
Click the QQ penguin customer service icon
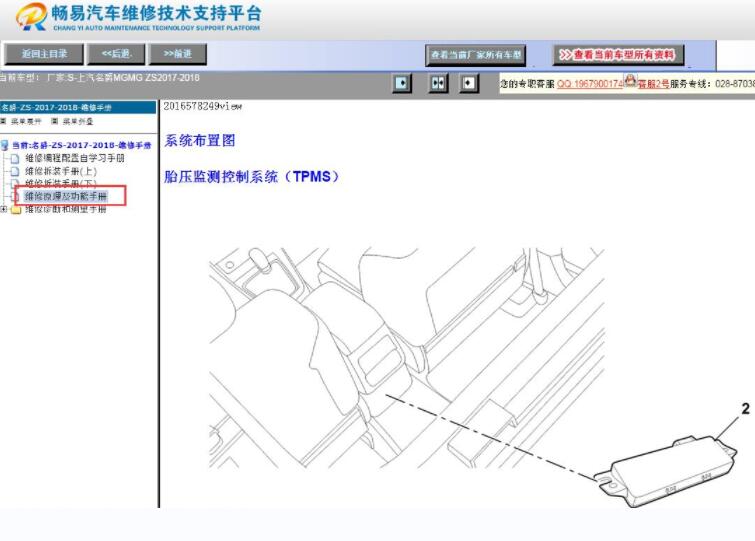click(x=630, y=80)
